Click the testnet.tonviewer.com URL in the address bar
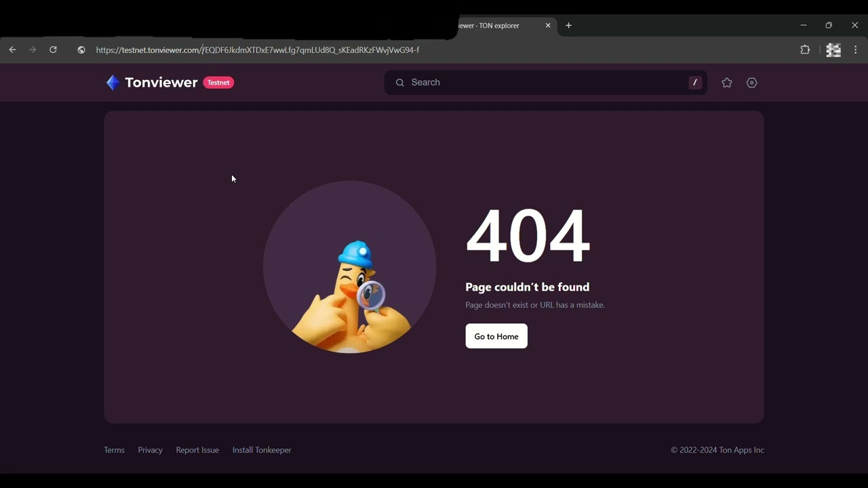 (258, 50)
